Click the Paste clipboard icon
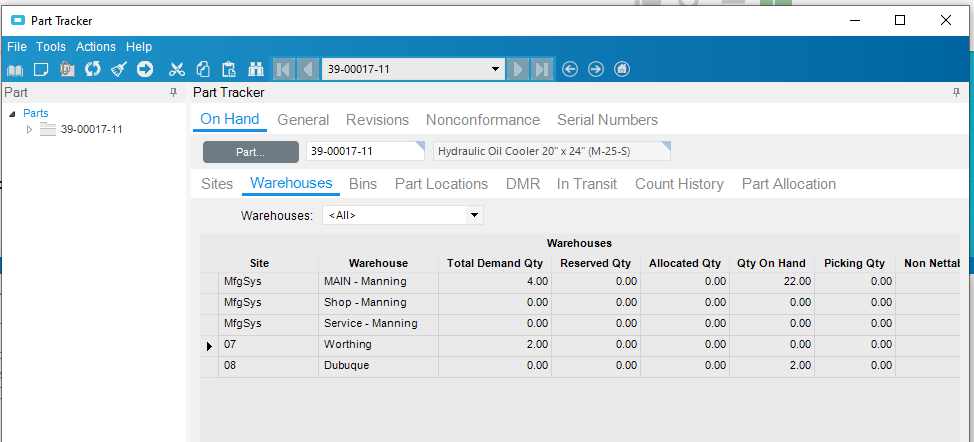 point(229,70)
